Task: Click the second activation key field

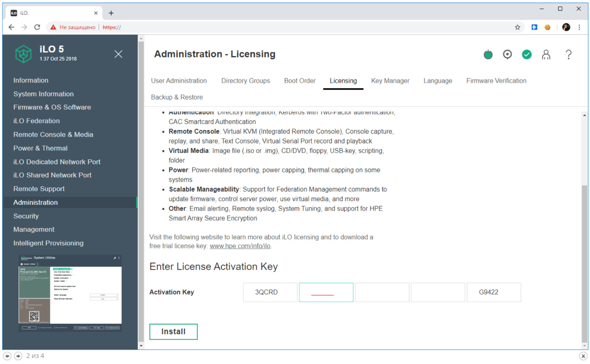Action: (326, 292)
